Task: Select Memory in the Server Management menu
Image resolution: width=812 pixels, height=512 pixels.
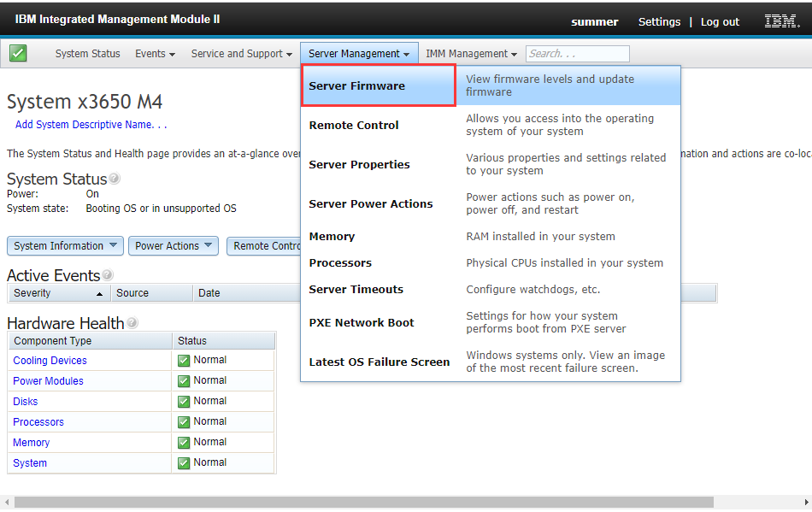Action: pyautogui.click(x=332, y=237)
